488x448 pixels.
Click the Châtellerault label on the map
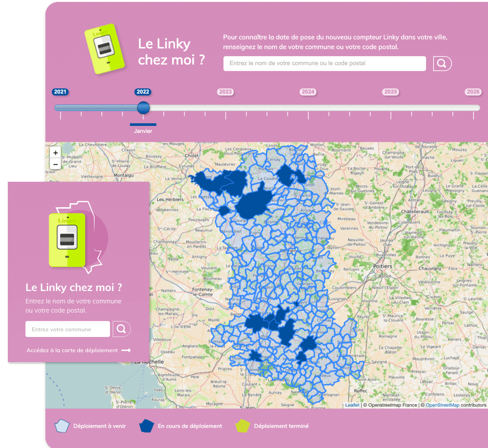pyautogui.click(x=415, y=212)
